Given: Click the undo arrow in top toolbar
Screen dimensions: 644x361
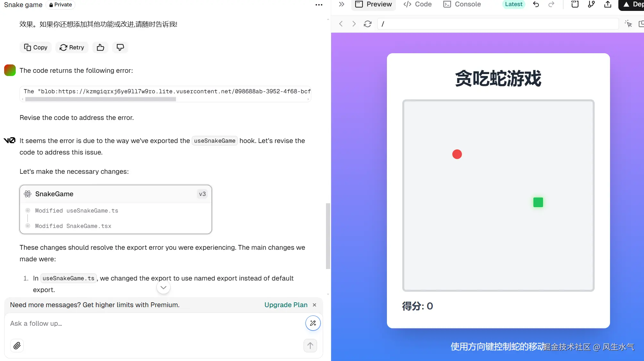Looking at the screenshot, I should click(536, 4).
